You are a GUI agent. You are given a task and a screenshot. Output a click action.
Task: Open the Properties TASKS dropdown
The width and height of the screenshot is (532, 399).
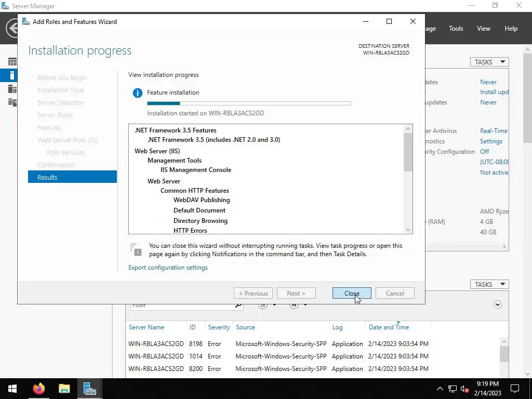(x=489, y=62)
